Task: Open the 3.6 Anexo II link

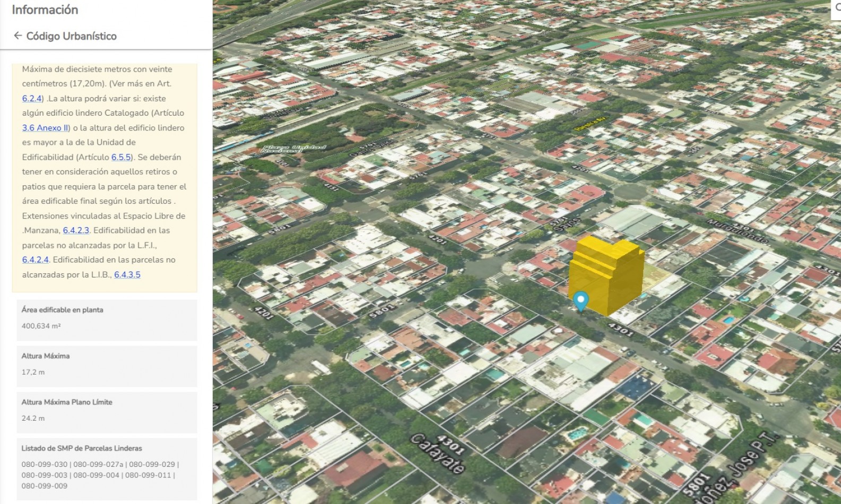Action: [x=45, y=128]
